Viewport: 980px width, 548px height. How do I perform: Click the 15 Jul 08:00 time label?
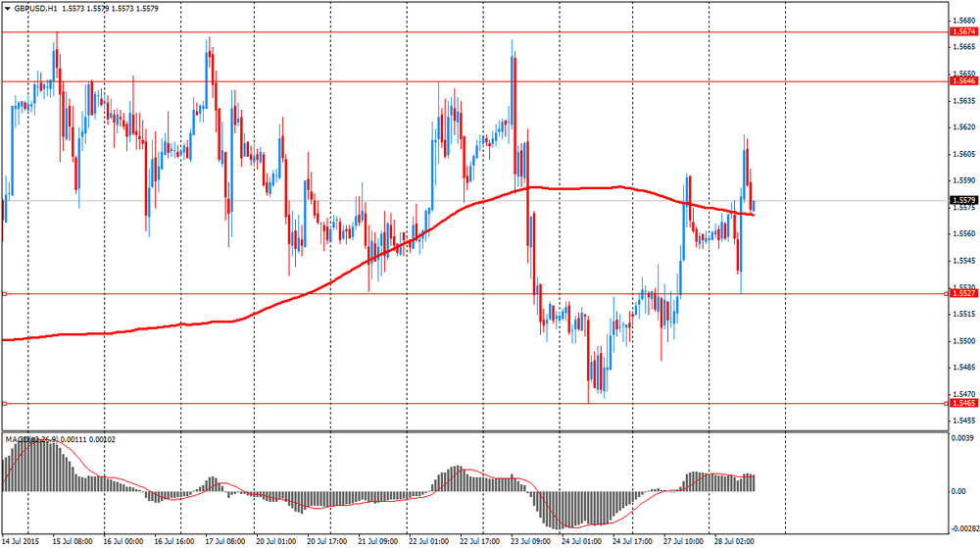[x=73, y=541]
